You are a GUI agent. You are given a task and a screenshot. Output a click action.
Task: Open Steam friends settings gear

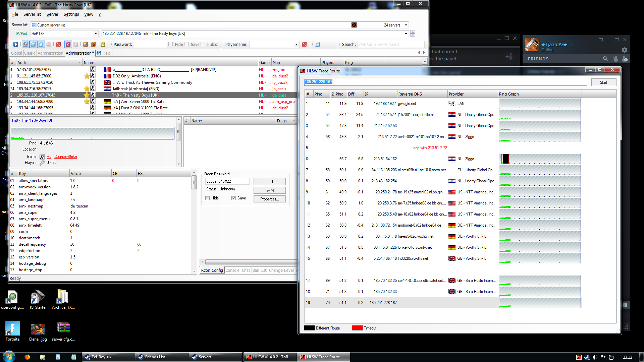click(625, 50)
